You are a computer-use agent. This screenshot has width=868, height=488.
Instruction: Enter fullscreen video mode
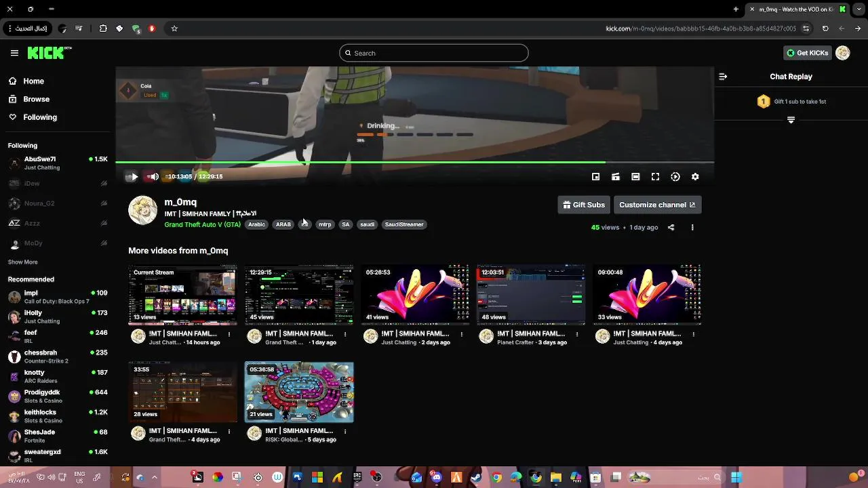click(x=655, y=177)
